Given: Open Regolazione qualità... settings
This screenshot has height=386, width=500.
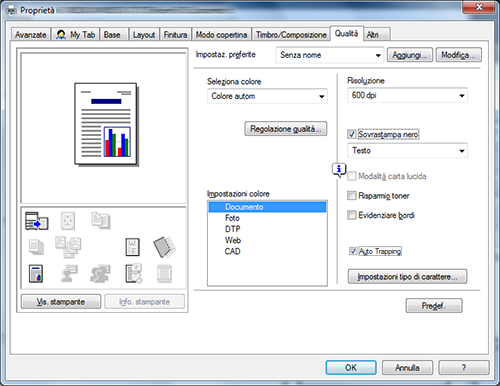Looking at the screenshot, I should (x=286, y=129).
